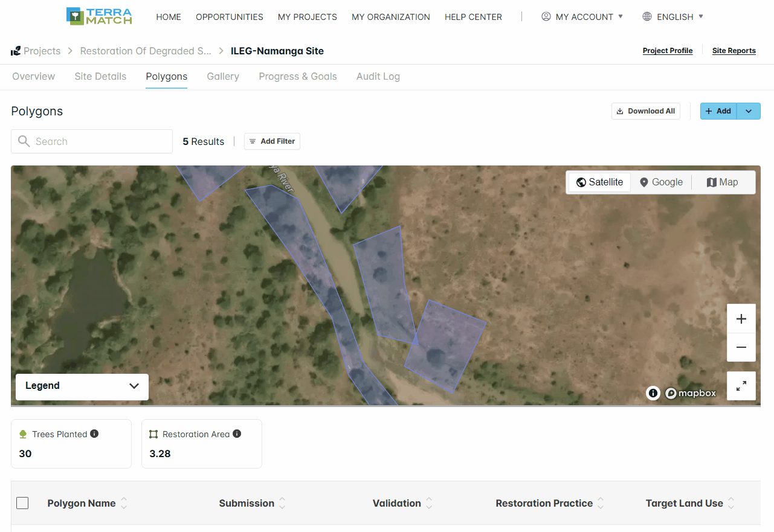Click the search magnifier icon

pyautogui.click(x=24, y=141)
